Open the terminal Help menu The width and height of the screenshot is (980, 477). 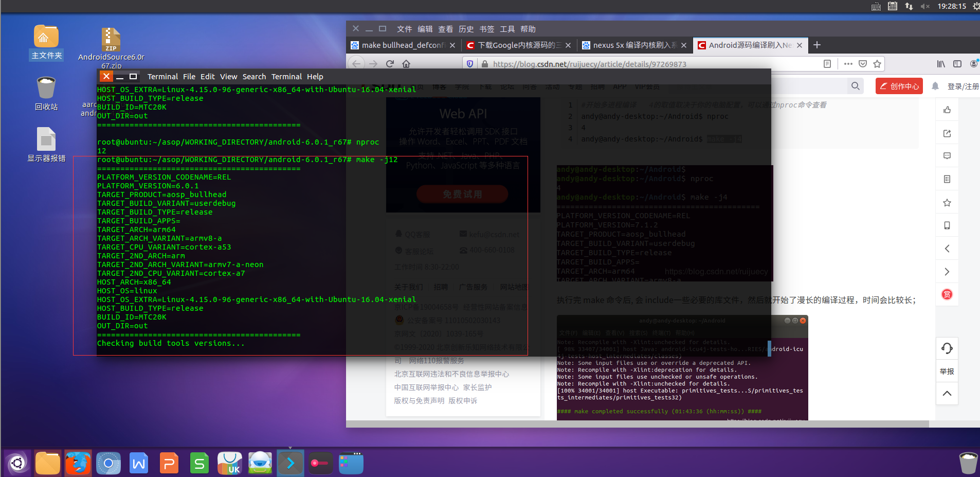point(315,77)
